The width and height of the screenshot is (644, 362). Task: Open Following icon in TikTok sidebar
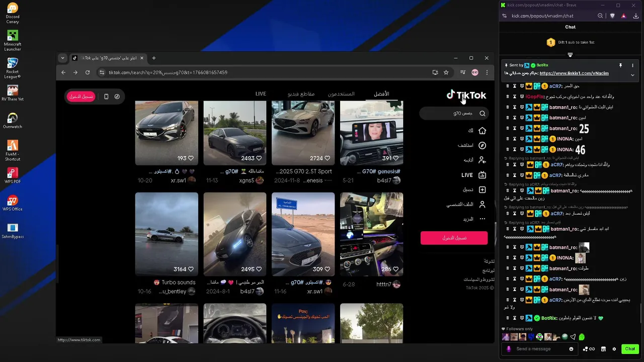click(482, 160)
